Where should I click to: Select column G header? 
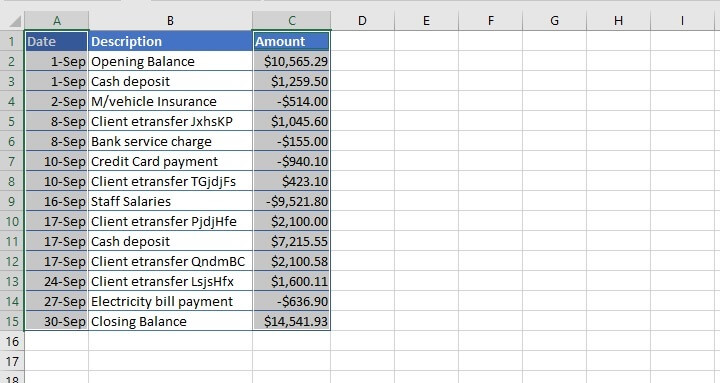point(554,21)
